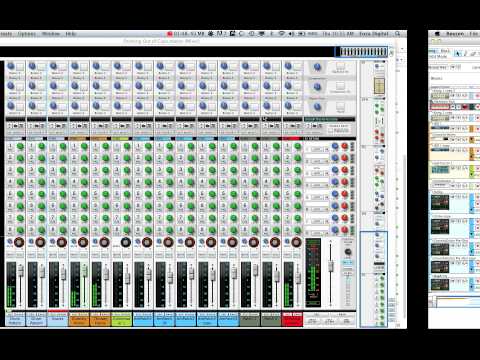
Task: Click the blue knob in master FX row 1
Action: pos(335,146)
